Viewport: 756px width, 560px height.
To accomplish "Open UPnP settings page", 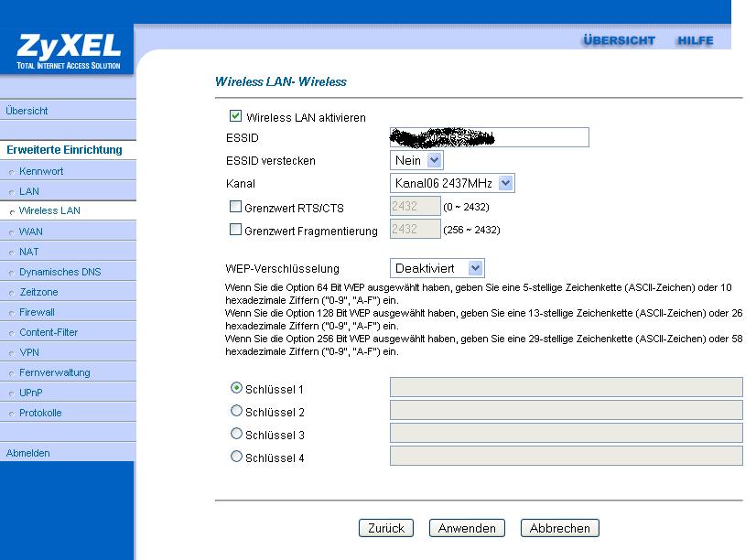I will (31, 393).
